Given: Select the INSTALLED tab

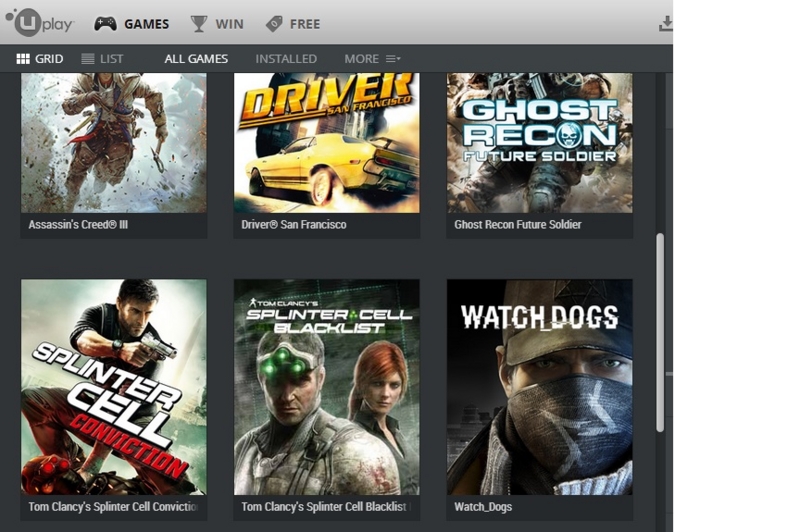Looking at the screenshot, I should (x=286, y=59).
